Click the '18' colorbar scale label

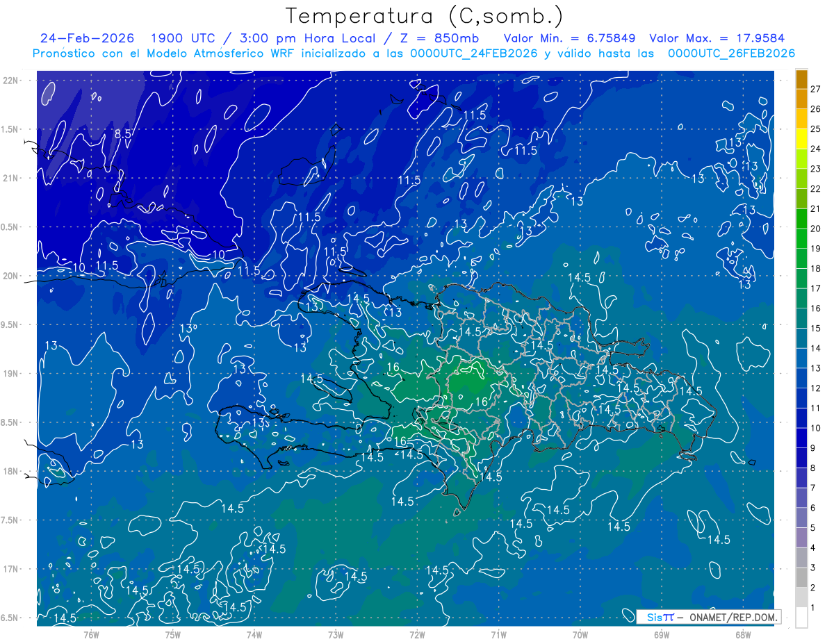816,268
